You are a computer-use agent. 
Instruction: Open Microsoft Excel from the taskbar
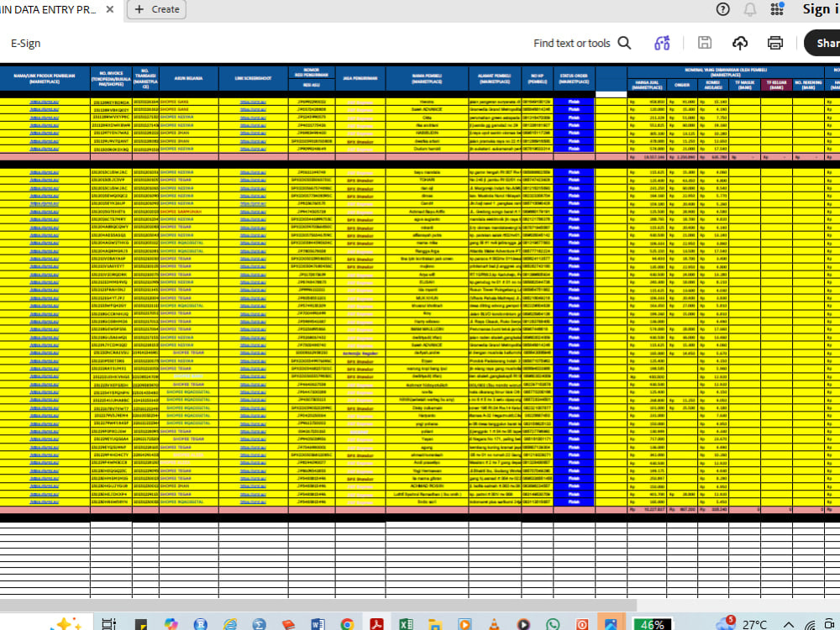click(406, 624)
